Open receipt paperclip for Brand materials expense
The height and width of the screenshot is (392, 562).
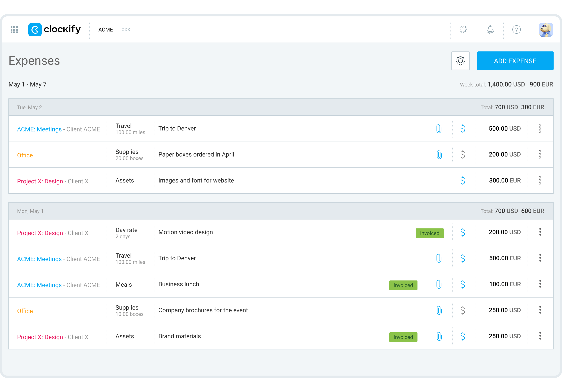[439, 336]
